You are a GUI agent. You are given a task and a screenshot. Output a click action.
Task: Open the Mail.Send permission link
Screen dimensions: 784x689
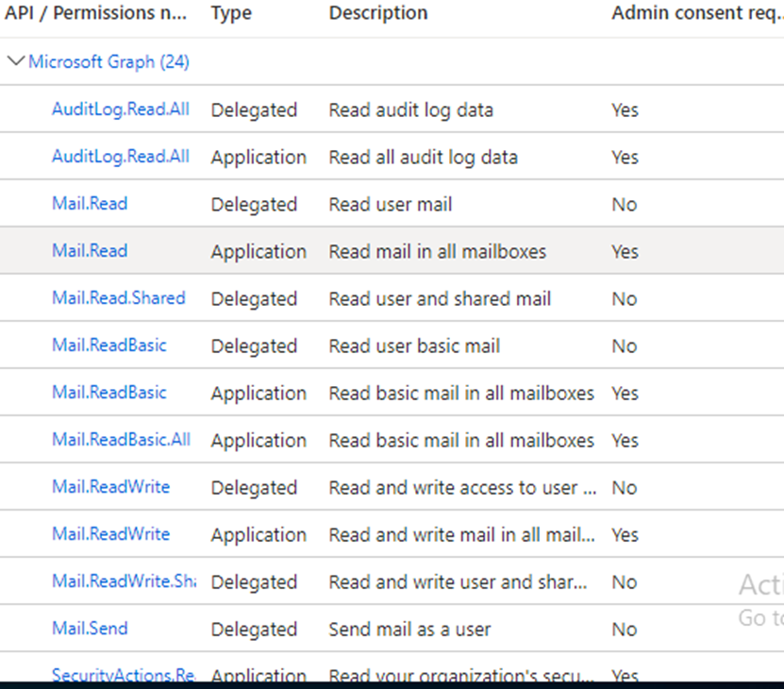tap(90, 629)
